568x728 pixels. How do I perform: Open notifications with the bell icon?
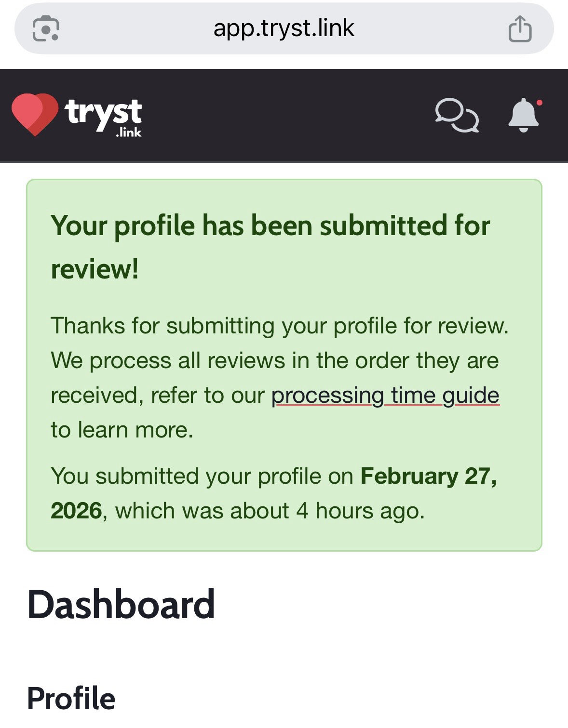pyautogui.click(x=523, y=116)
